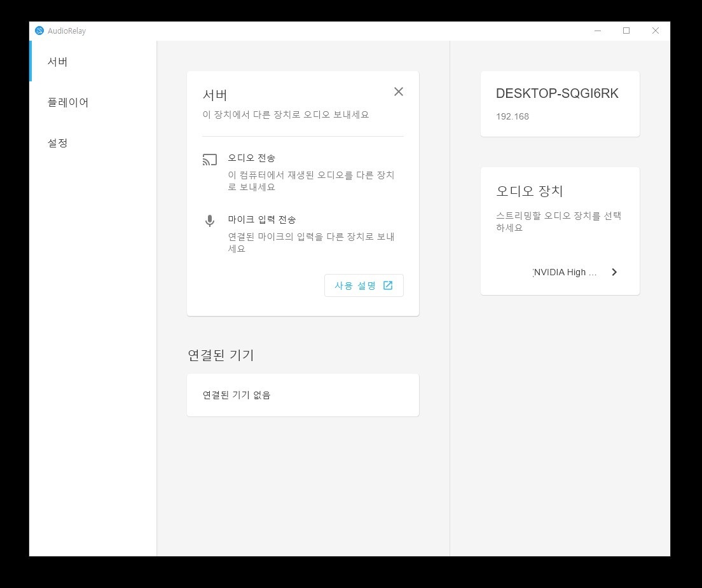Select the 서버 menu item in sidebar

58,61
